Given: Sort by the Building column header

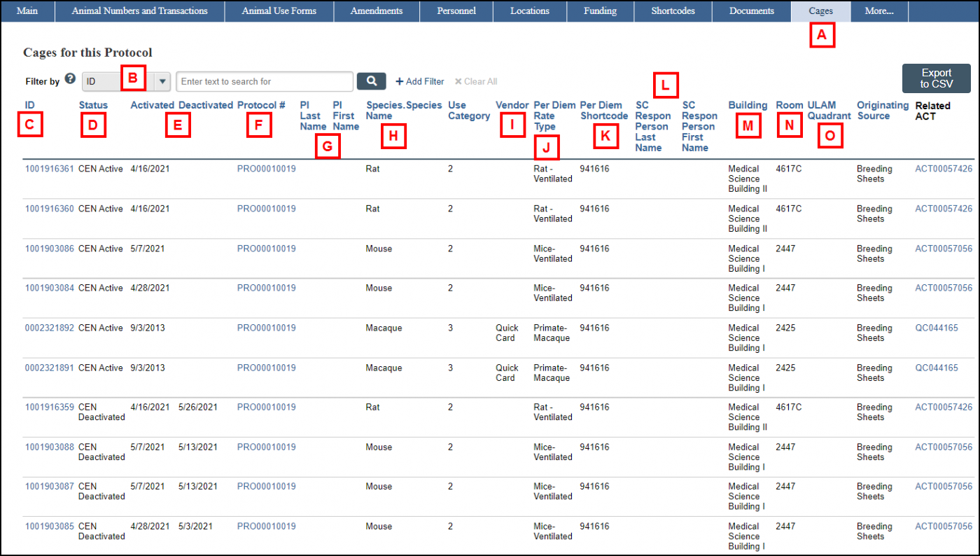Looking at the screenshot, I should (x=748, y=105).
